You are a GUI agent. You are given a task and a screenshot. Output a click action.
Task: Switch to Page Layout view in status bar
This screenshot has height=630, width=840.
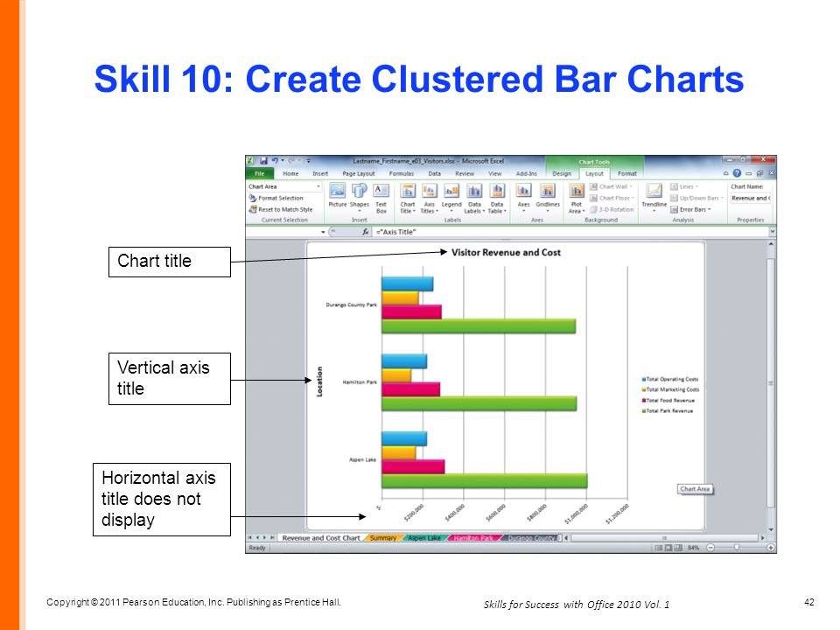coord(668,548)
